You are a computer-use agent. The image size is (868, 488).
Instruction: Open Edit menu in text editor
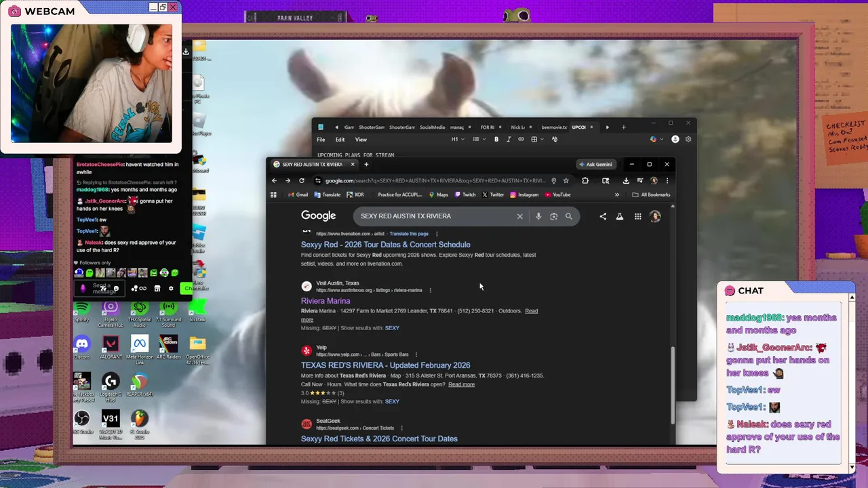[x=340, y=140]
